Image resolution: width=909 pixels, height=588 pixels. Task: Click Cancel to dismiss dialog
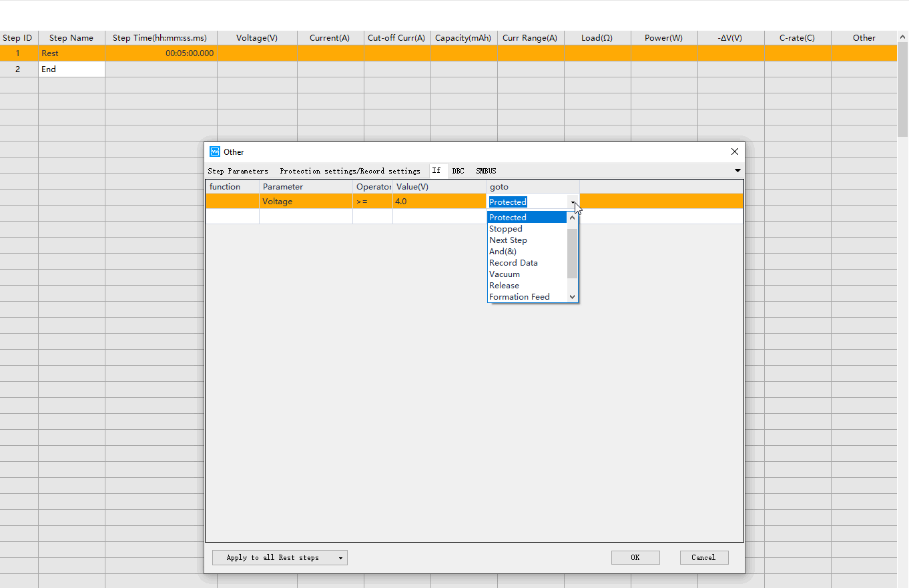pyautogui.click(x=703, y=558)
